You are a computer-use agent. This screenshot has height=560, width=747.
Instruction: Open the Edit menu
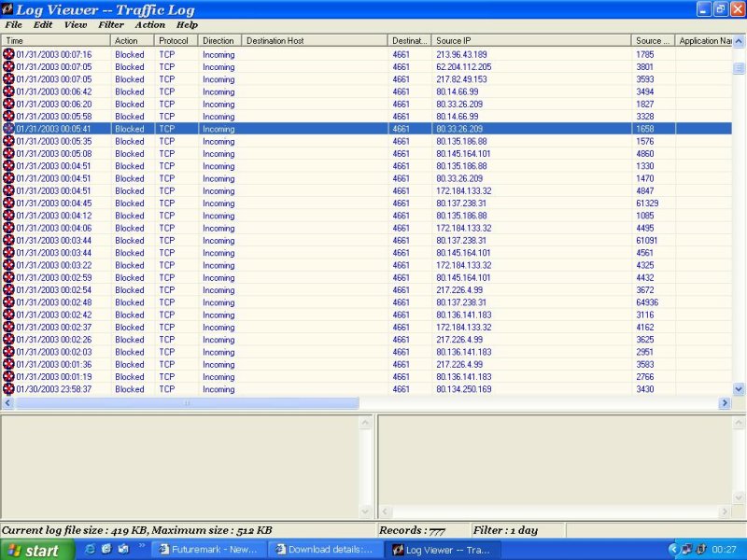click(x=43, y=25)
